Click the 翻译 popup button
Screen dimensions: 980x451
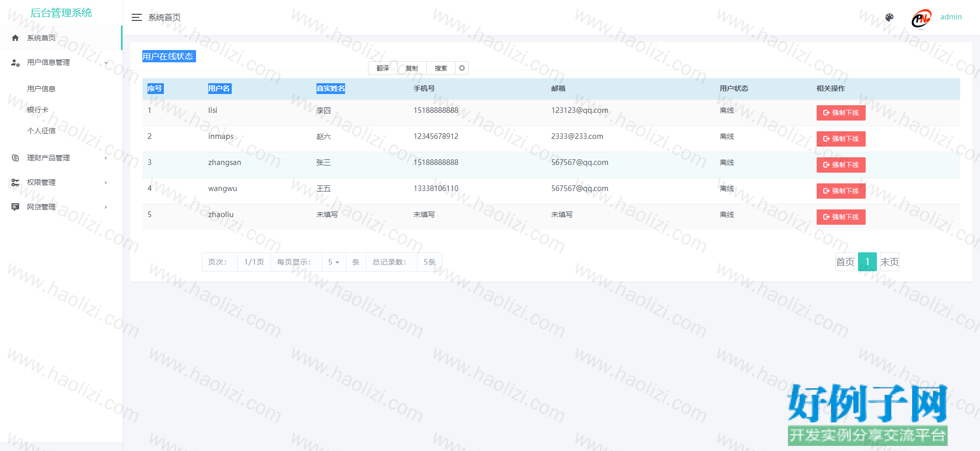click(383, 68)
